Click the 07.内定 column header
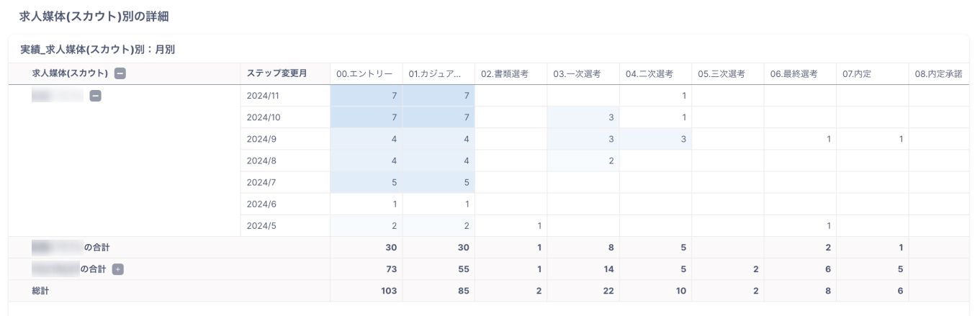The image size is (980, 316). (x=857, y=73)
